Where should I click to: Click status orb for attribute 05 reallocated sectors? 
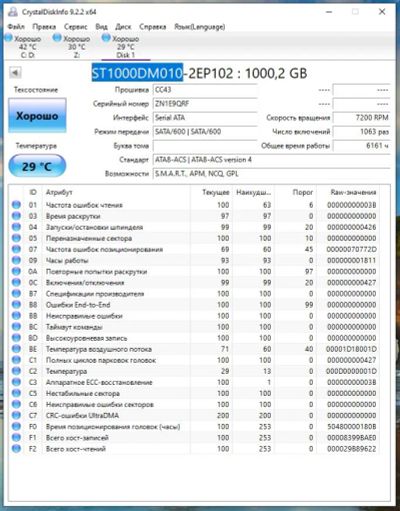[x=16, y=238]
